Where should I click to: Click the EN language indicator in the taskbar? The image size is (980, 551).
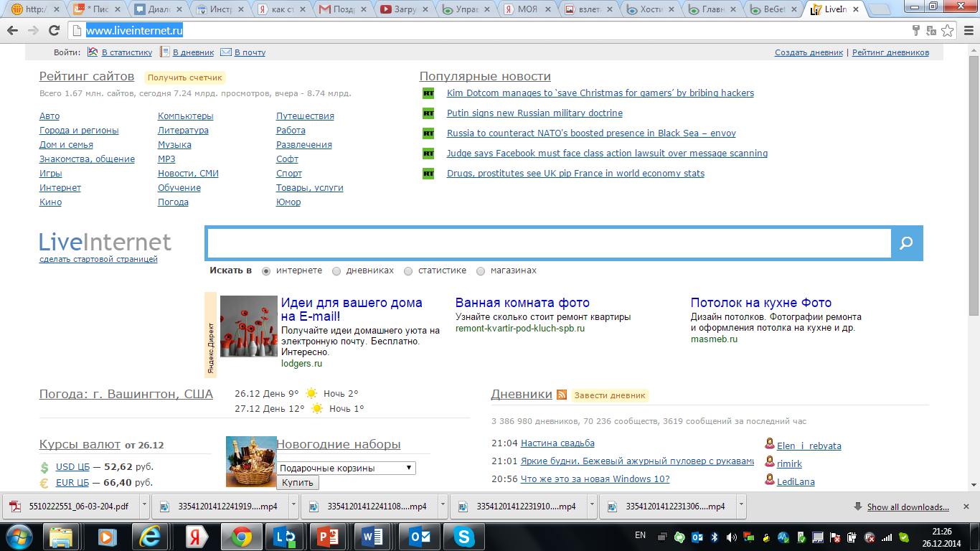tap(641, 535)
